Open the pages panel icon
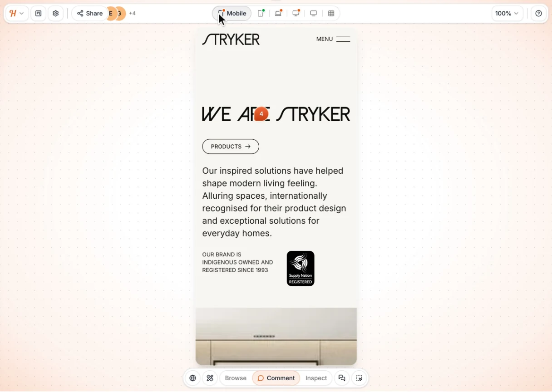 (39, 14)
